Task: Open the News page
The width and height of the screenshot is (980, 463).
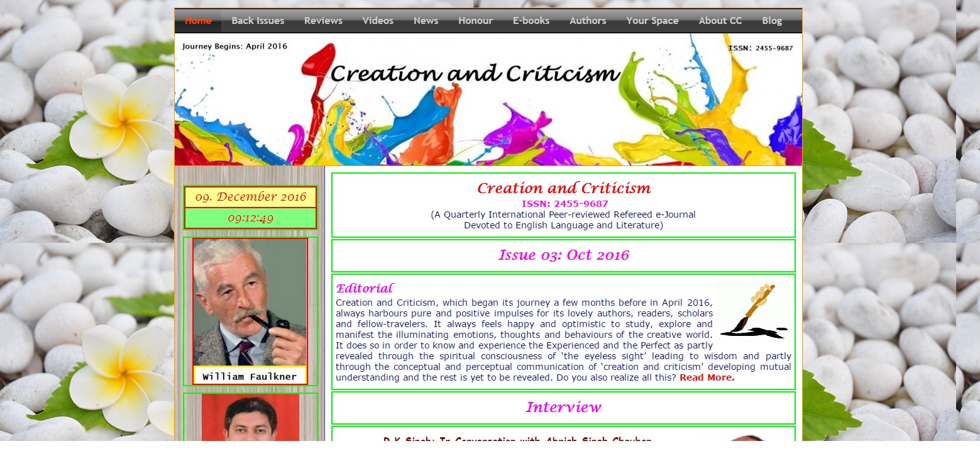Action: pos(426,21)
